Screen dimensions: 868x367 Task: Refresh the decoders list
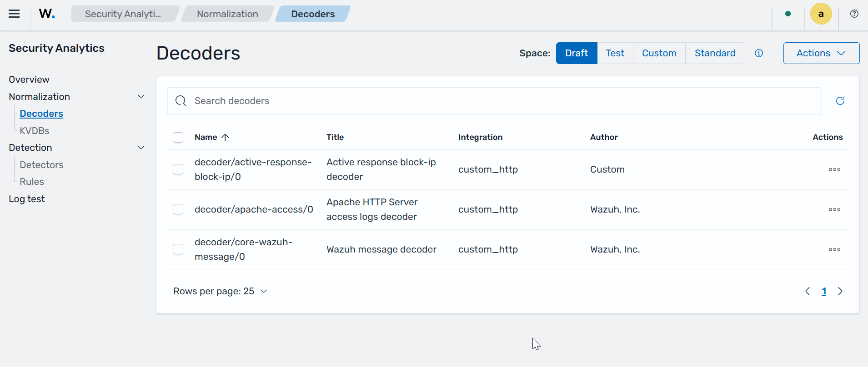840,101
